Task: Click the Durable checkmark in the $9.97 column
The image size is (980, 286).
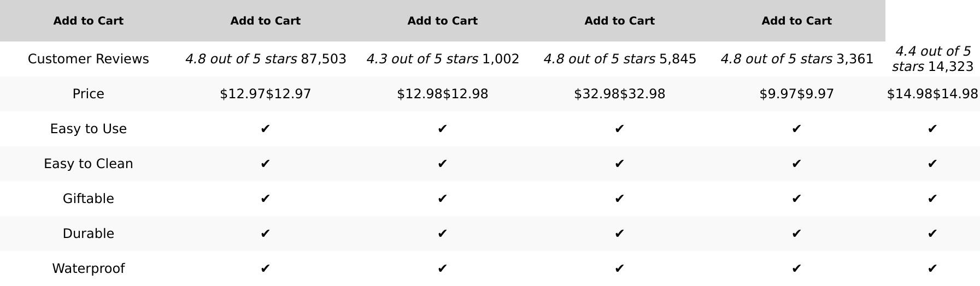Action: click(796, 234)
